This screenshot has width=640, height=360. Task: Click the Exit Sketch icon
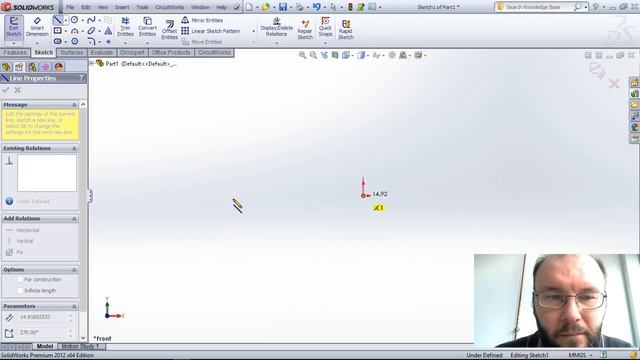(13, 27)
